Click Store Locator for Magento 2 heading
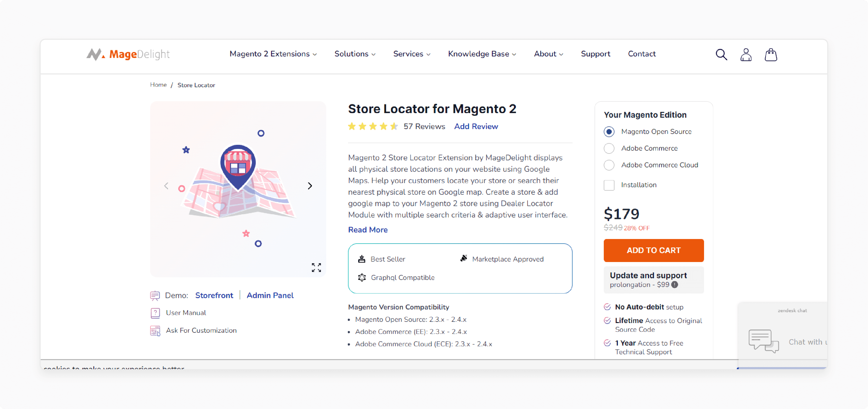Viewport: 868px width, 409px height. (x=432, y=109)
